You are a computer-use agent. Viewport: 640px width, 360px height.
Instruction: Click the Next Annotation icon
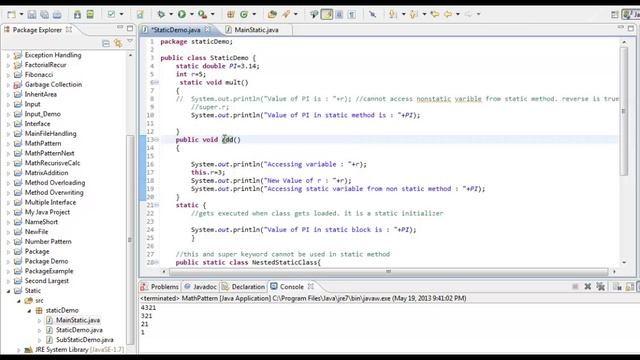click(393, 14)
